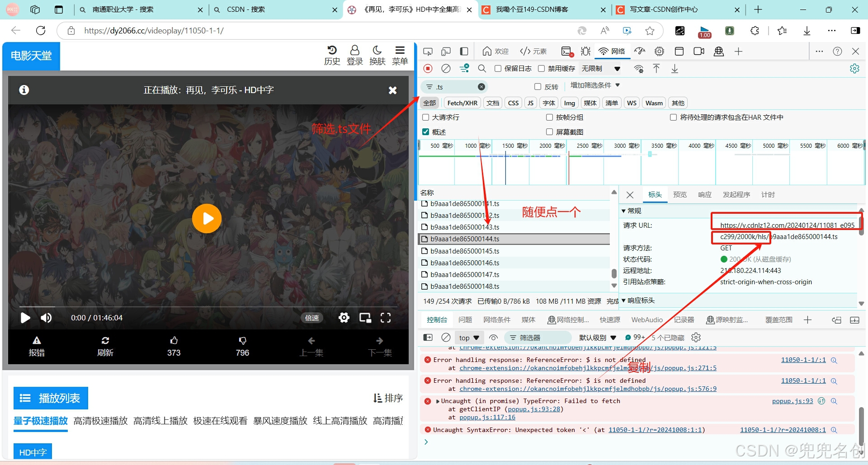This screenshot has width=868, height=465.
Task: Click the HD中字 episode button
Action: [x=33, y=452]
